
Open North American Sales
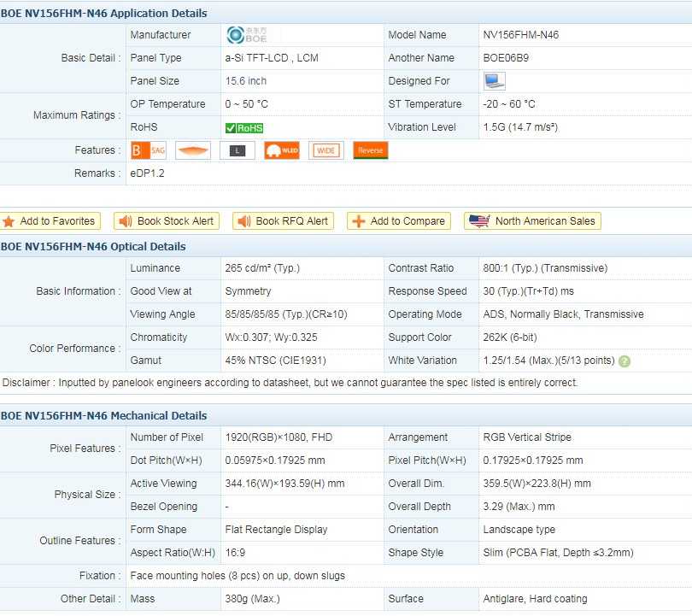pyautogui.click(x=533, y=221)
